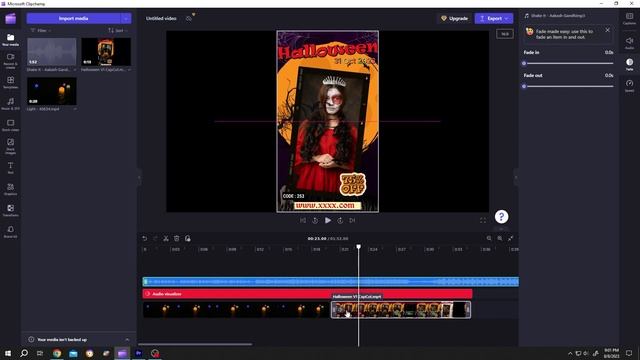Select the Halloween video media thumbnail

(106, 52)
